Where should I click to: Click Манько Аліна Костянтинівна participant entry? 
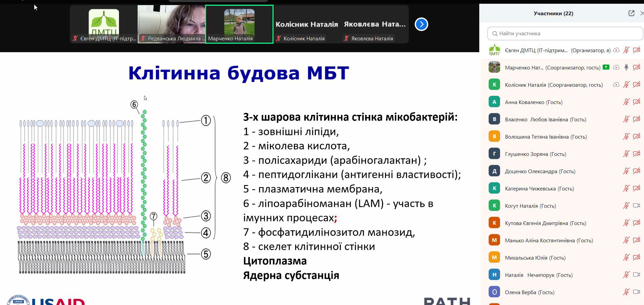point(549,240)
